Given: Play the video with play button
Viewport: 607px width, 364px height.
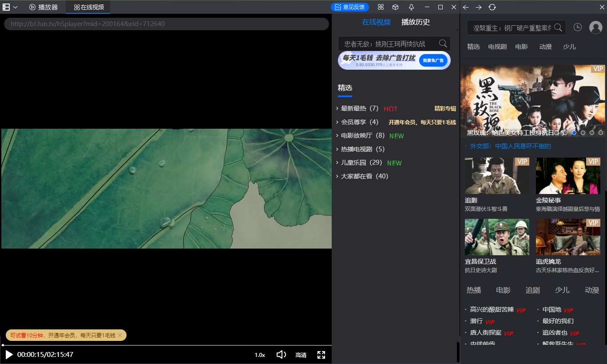Looking at the screenshot, I should tap(9, 355).
